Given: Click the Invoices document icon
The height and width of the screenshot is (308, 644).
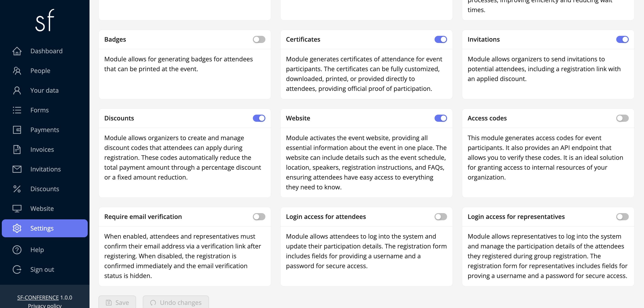Looking at the screenshot, I should point(17,150).
